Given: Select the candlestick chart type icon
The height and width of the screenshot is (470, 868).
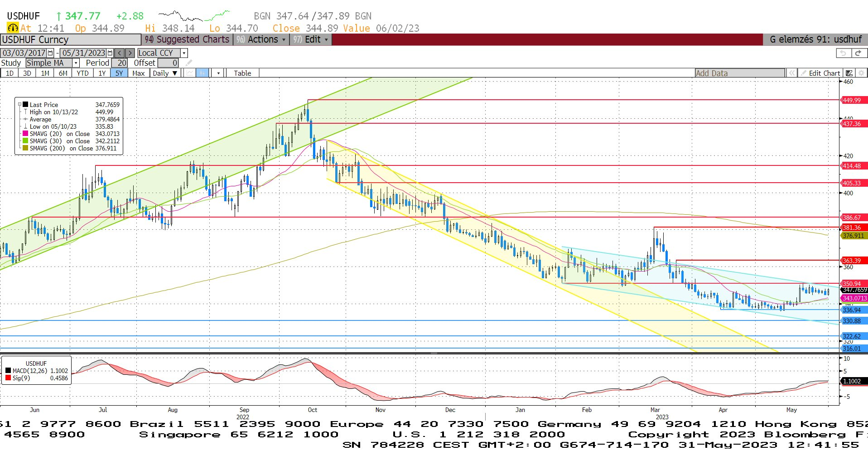Looking at the screenshot, I should (202, 73).
